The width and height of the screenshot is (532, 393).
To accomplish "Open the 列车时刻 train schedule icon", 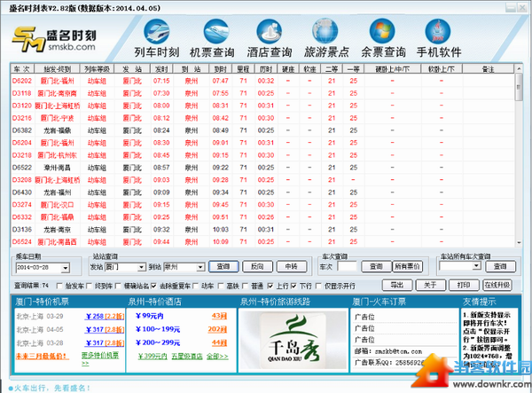I will click(x=156, y=32).
